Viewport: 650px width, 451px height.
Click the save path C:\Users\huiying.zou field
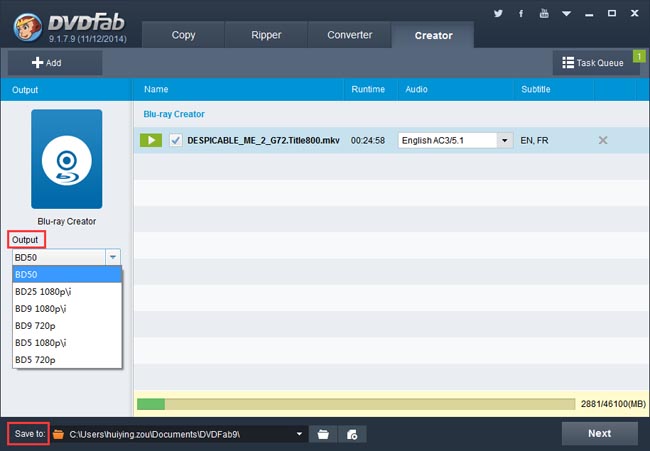[x=179, y=434]
